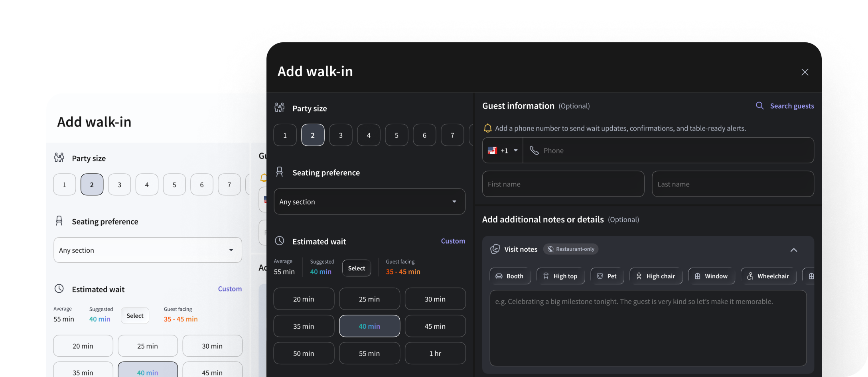
Task: Select the High top tag
Action: tap(560, 276)
